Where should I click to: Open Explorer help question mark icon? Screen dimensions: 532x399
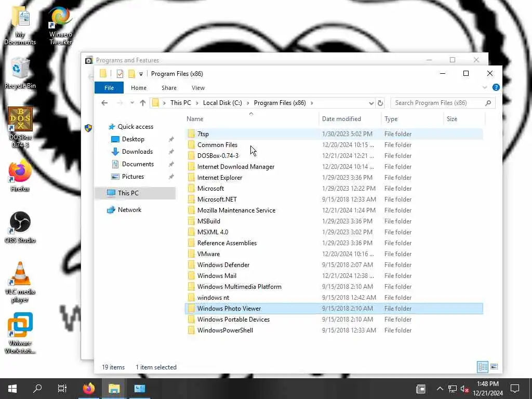pos(496,87)
